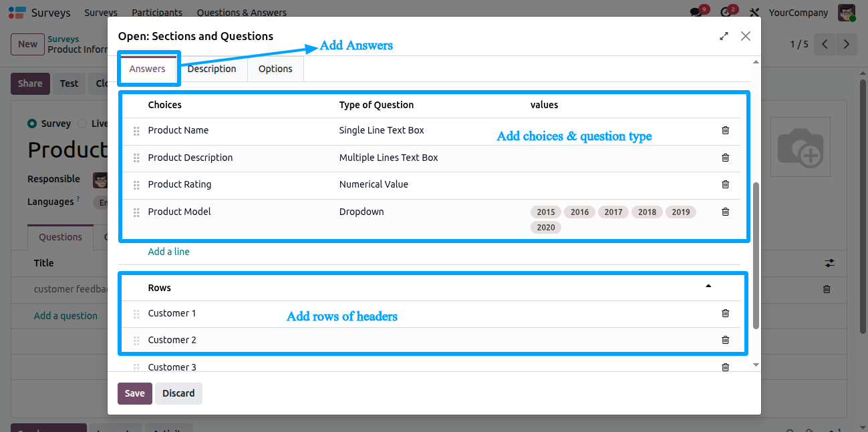Open the messages chat icon in top bar

click(x=697, y=12)
